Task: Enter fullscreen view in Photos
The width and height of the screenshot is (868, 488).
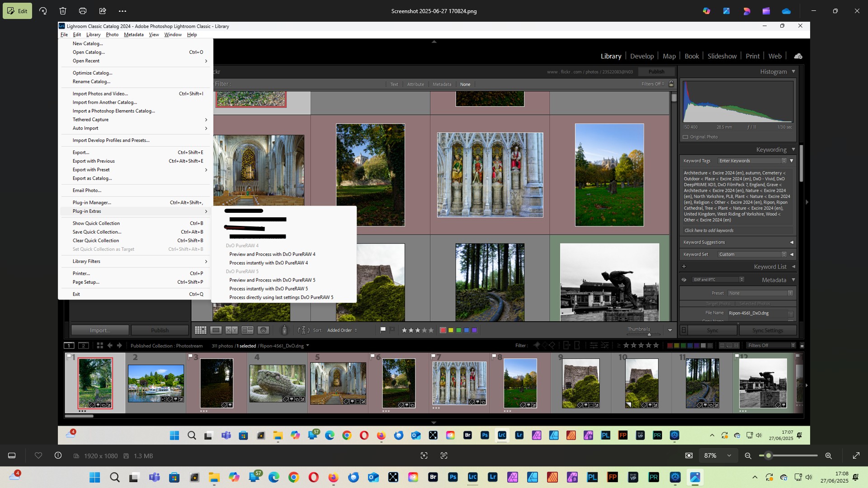Action: tap(856, 455)
